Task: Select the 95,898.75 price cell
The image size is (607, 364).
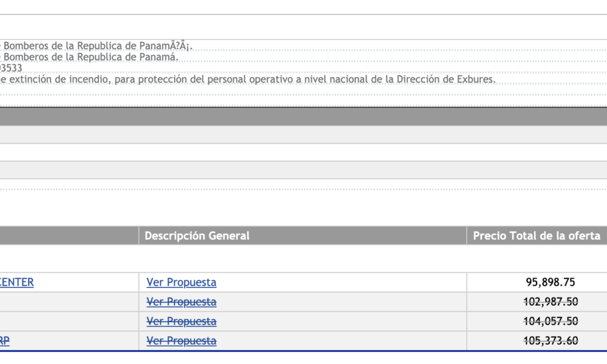Action: pyautogui.click(x=550, y=282)
